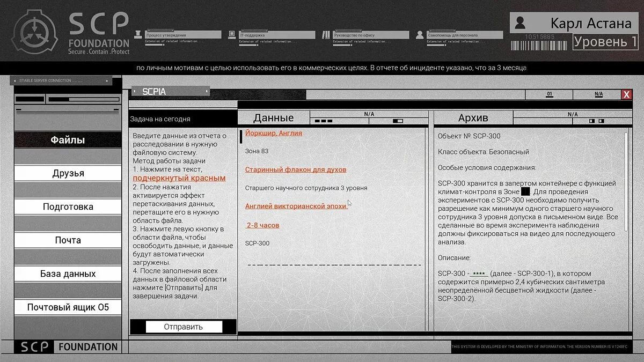Close the SCPIA window with red X
Image resolution: width=644 pixels, height=362 pixels.
(x=626, y=94)
